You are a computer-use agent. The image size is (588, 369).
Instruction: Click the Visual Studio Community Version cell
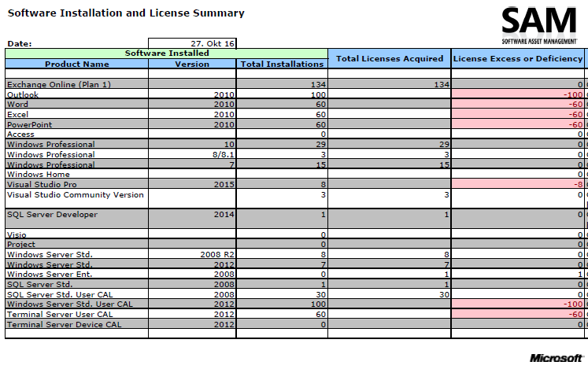(77, 198)
